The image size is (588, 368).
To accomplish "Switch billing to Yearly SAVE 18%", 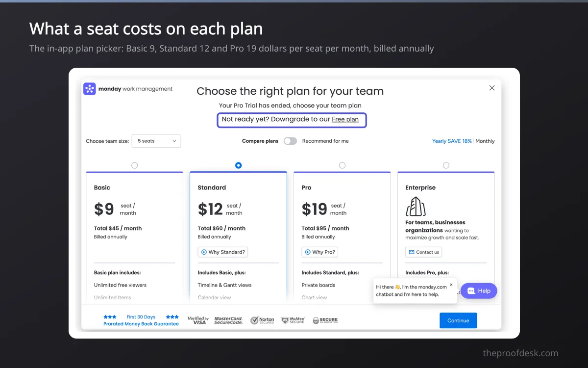I will 452,141.
